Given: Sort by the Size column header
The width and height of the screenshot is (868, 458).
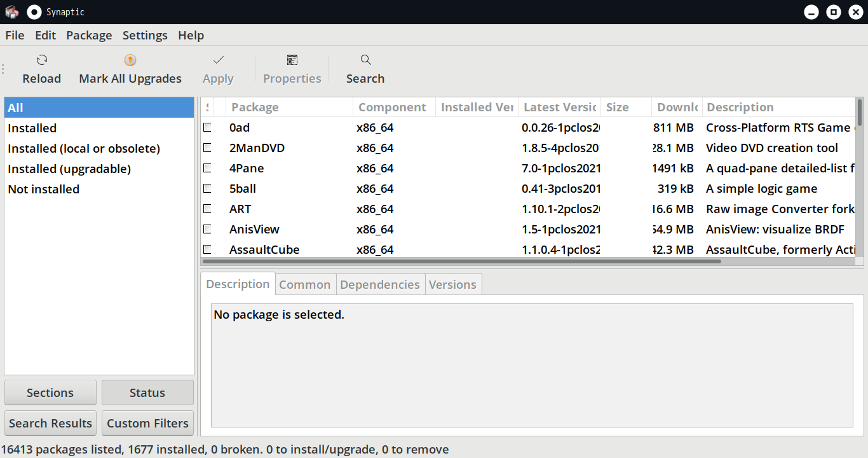Looking at the screenshot, I should [x=626, y=107].
